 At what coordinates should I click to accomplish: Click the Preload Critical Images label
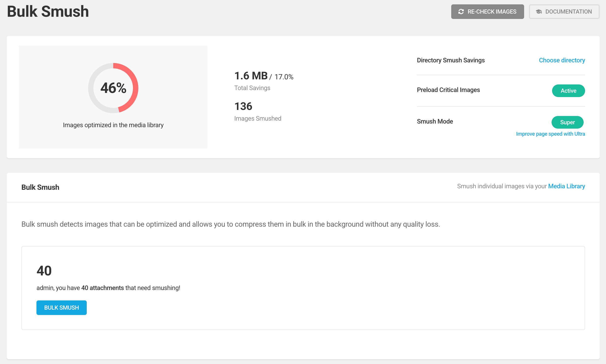coord(448,90)
